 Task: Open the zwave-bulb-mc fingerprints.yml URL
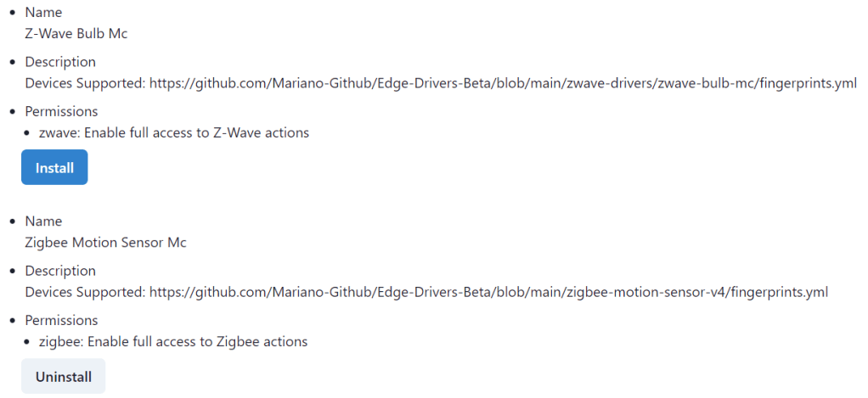coord(503,83)
